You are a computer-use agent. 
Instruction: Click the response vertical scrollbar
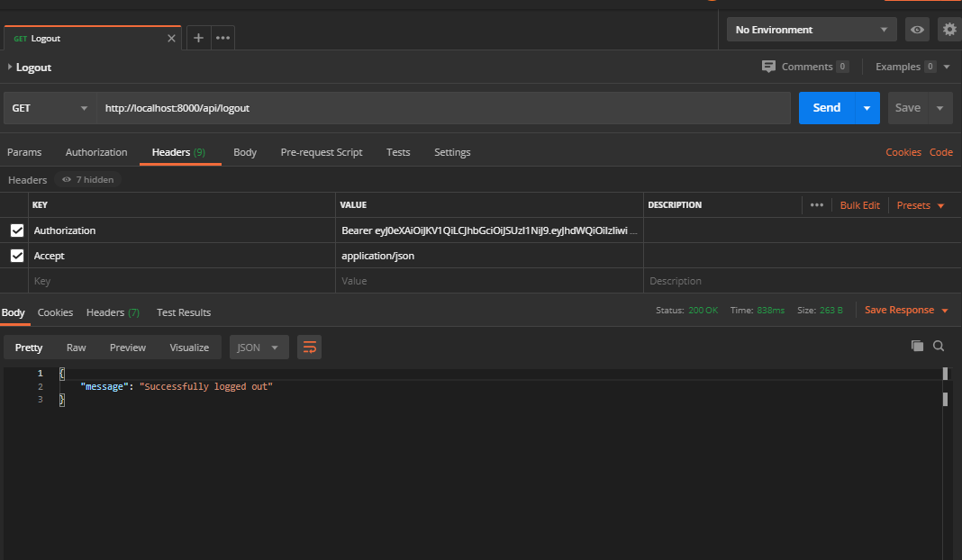coord(946,463)
